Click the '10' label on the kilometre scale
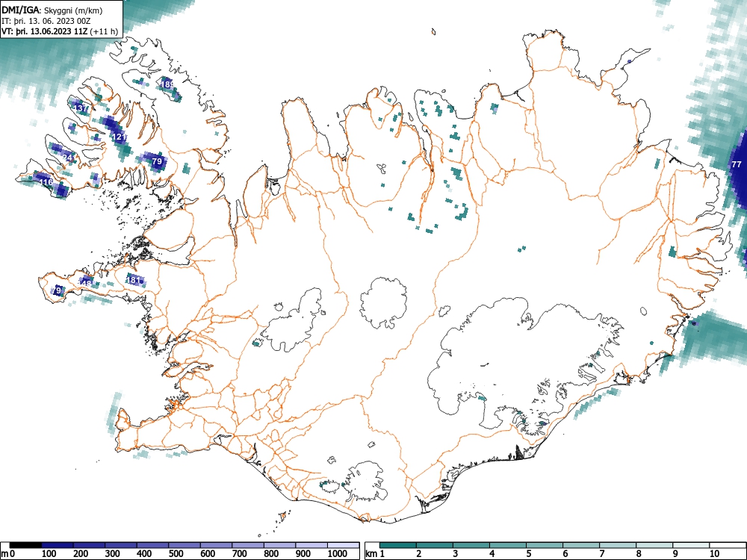Viewport: 747px width, 560px height. click(713, 554)
